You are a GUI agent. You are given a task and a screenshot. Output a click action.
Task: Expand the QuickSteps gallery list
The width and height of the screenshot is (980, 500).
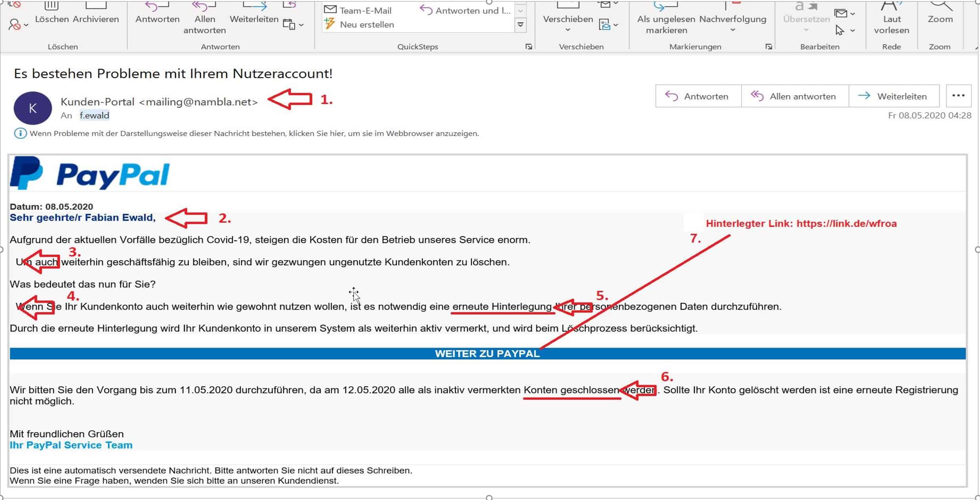[x=521, y=25]
